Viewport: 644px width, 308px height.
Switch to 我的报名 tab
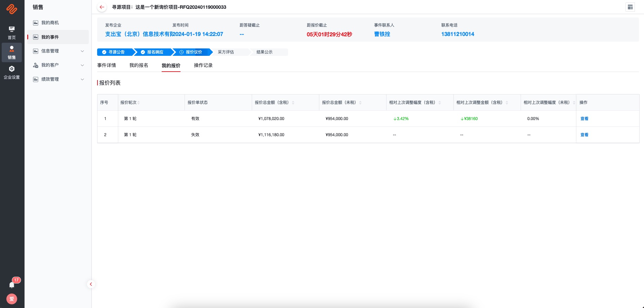click(x=139, y=65)
